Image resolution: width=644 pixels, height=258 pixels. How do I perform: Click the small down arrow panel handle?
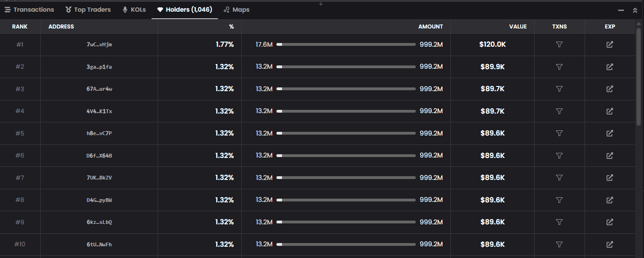[321, 4]
